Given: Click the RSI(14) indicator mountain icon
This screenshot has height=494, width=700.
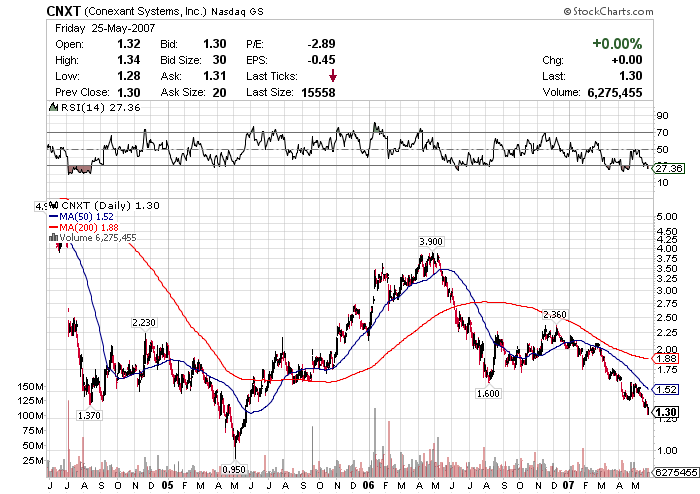Looking at the screenshot, I should tap(54, 107).
